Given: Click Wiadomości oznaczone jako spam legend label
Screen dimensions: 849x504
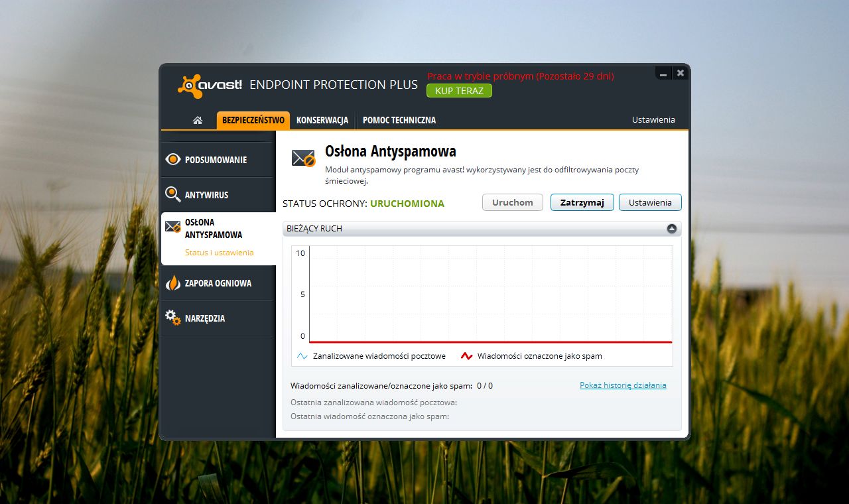Looking at the screenshot, I should click(540, 356).
